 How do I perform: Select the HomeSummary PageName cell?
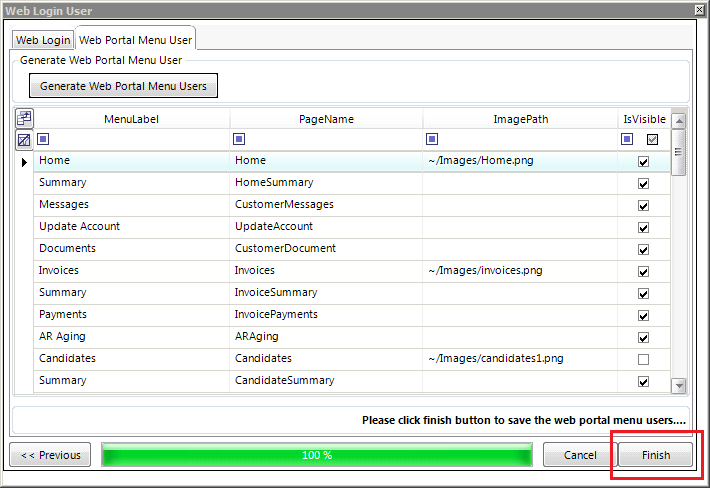click(x=326, y=183)
